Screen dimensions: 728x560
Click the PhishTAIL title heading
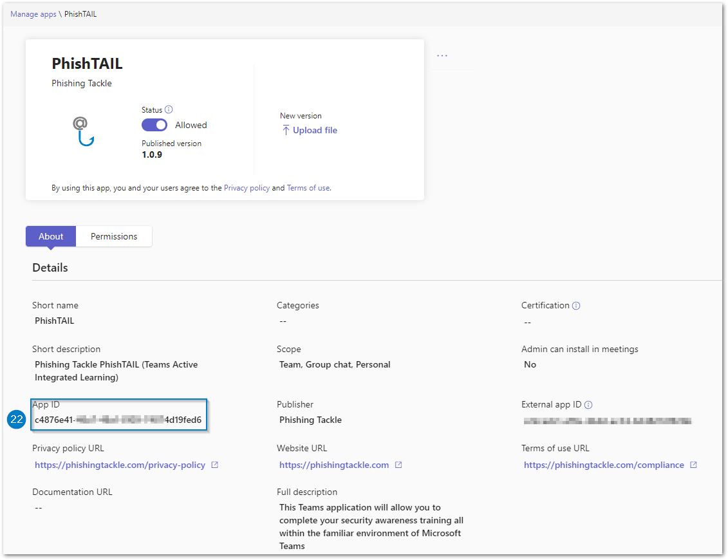tap(87, 64)
